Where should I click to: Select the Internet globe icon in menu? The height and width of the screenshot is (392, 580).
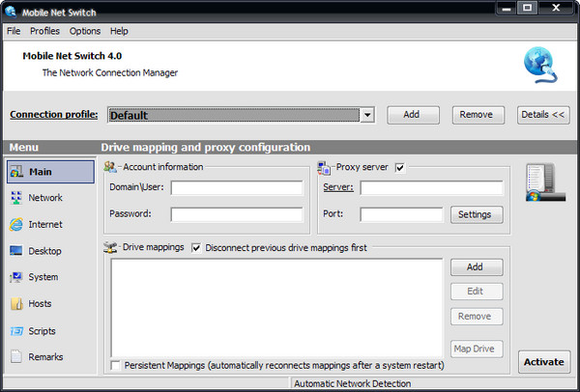click(x=16, y=225)
